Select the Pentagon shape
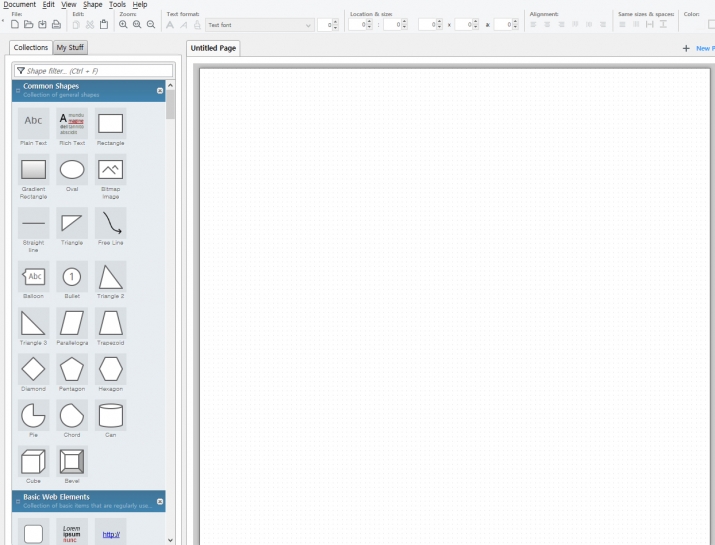 (72, 373)
